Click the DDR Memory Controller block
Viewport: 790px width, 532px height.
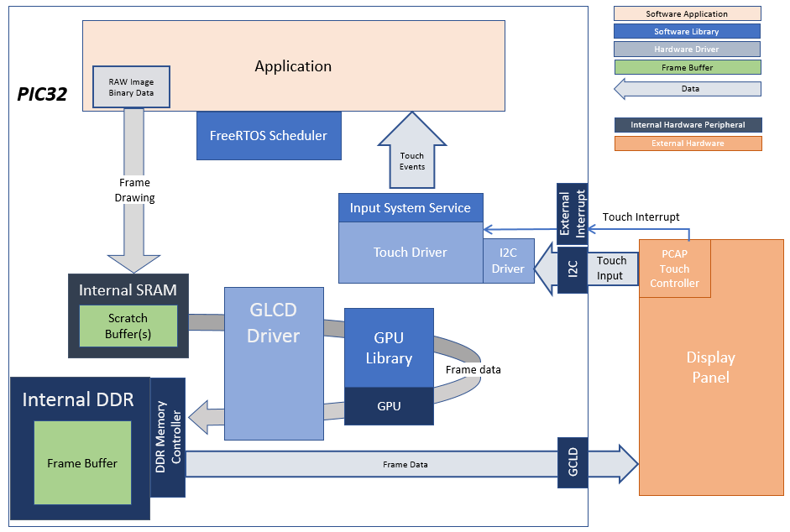pos(168,437)
